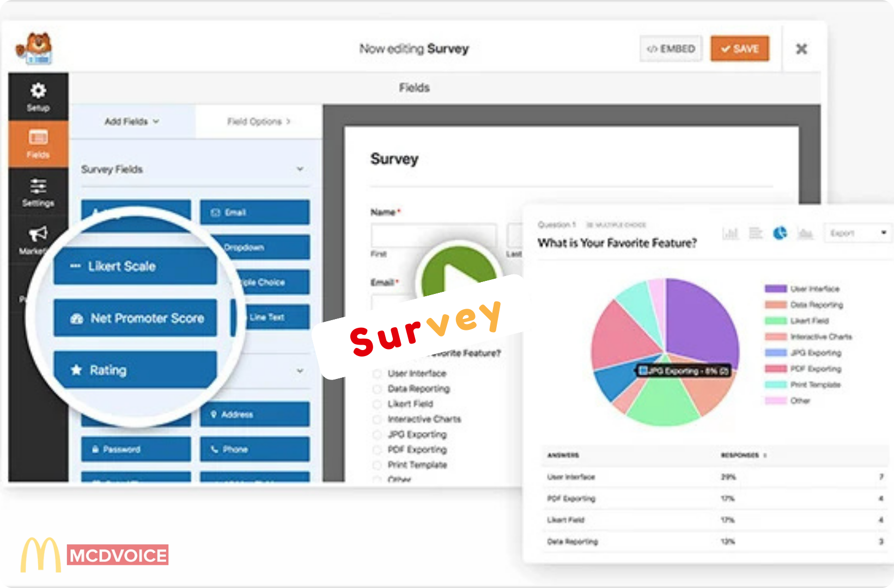Viewport: 894px width, 588px height.
Task: Collapse the Survey Fields section
Action: click(x=300, y=169)
